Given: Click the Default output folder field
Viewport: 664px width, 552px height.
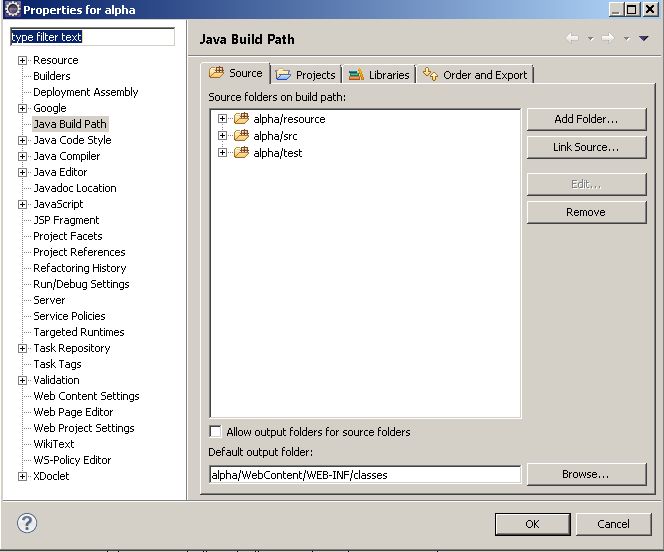Looking at the screenshot, I should click(x=365, y=475).
